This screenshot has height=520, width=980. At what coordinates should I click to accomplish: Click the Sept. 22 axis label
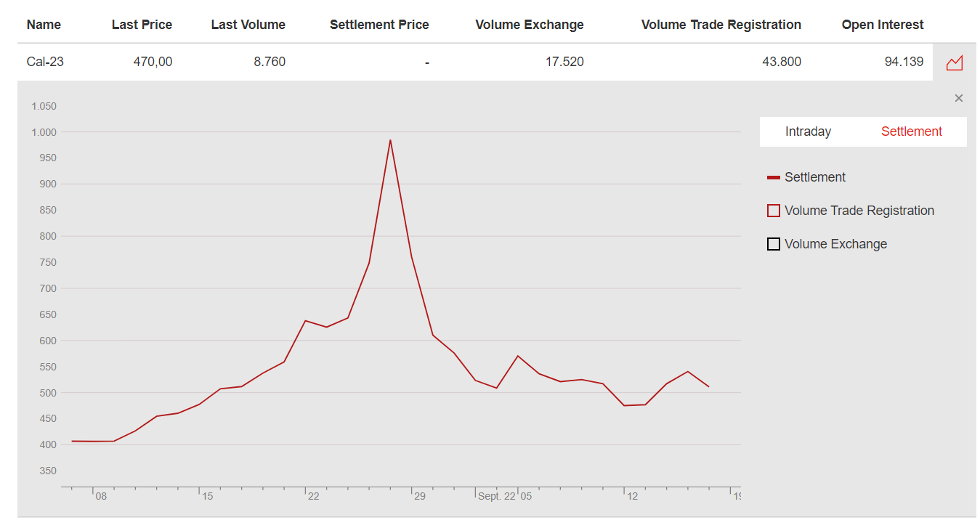point(497,497)
